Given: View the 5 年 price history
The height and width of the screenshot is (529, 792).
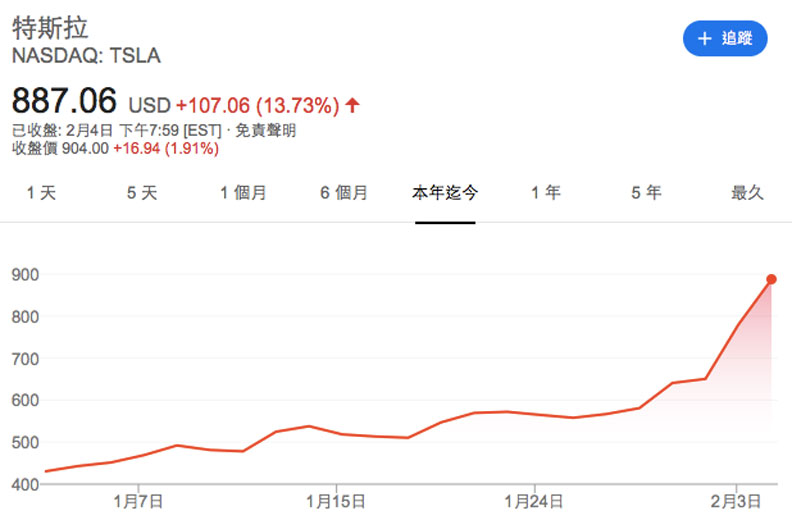Looking at the screenshot, I should click(x=646, y=193).
